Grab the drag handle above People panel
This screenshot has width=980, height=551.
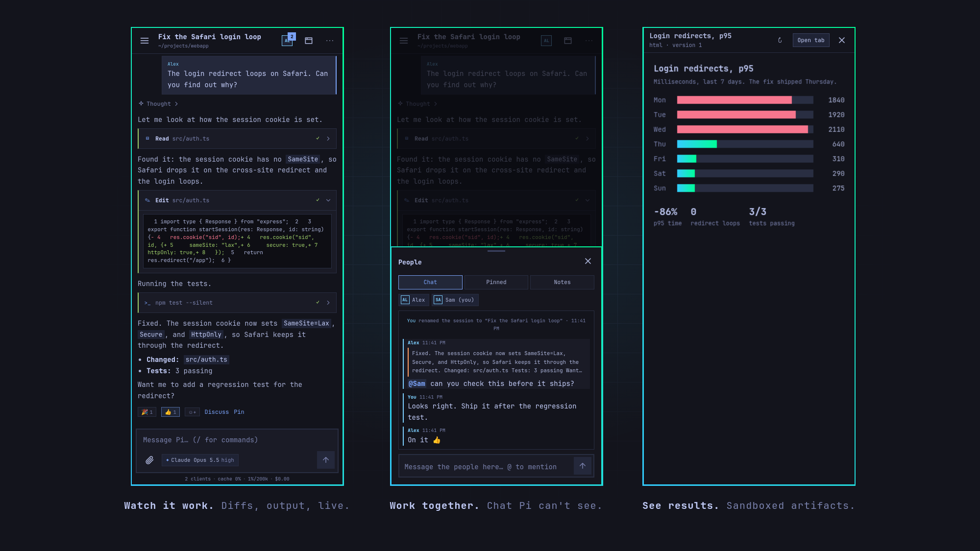coord(496,251)
